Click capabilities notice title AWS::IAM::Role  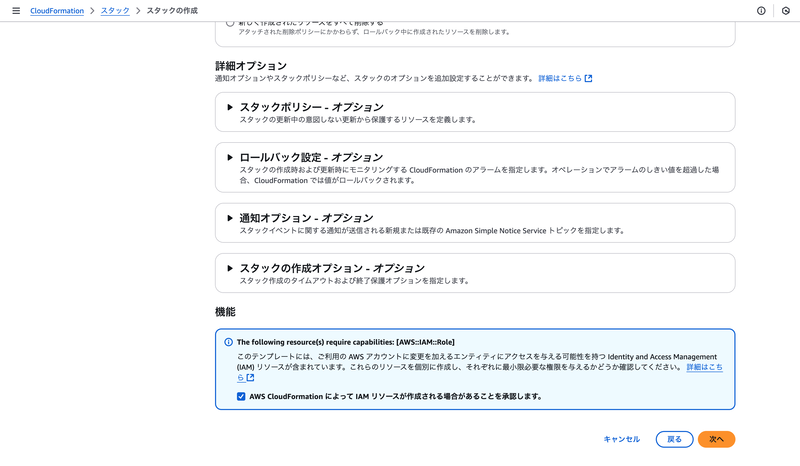345,342
